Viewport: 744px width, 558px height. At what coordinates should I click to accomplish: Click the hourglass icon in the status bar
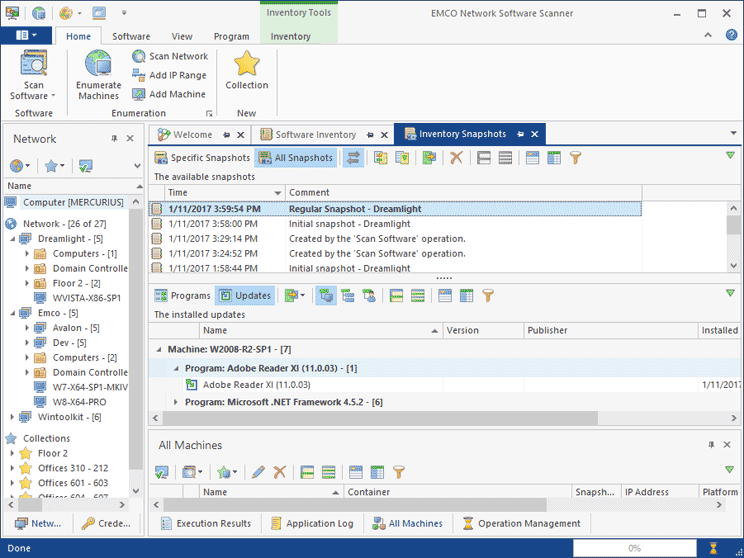pyautogui.click(x=713, y=549)
